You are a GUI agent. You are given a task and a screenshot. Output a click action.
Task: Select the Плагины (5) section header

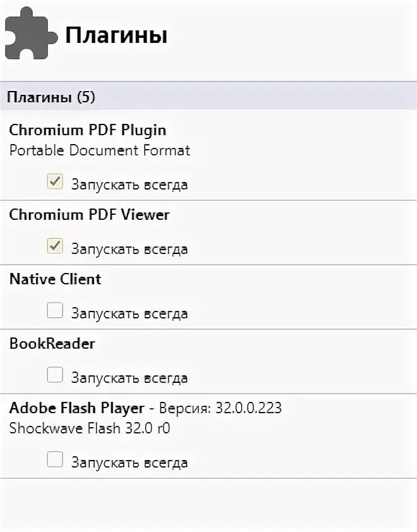pos(51,97)
